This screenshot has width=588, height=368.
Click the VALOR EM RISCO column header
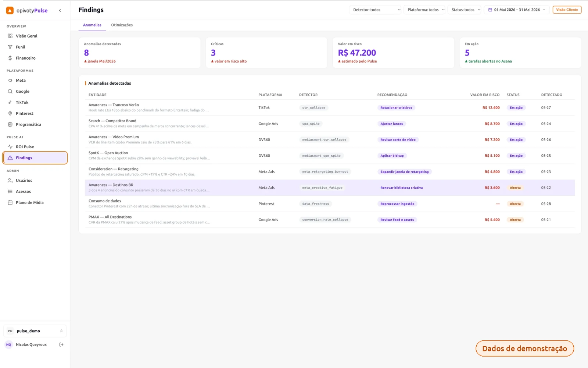coord(485,95)
